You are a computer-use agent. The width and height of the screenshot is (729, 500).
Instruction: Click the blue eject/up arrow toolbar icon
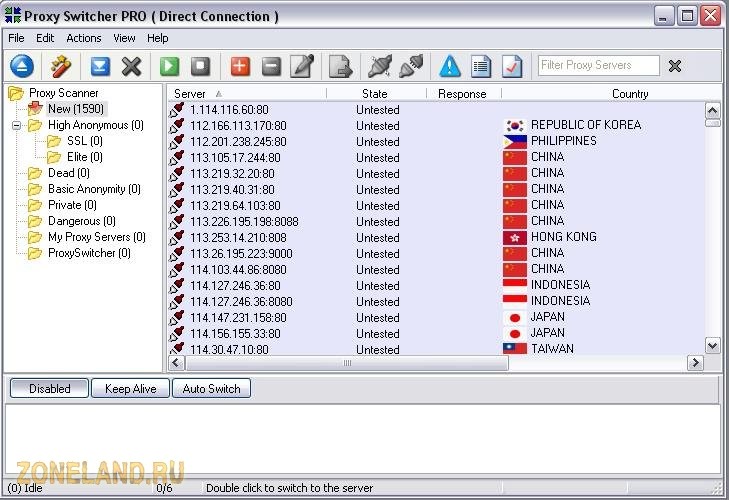[x=22, y=66]
